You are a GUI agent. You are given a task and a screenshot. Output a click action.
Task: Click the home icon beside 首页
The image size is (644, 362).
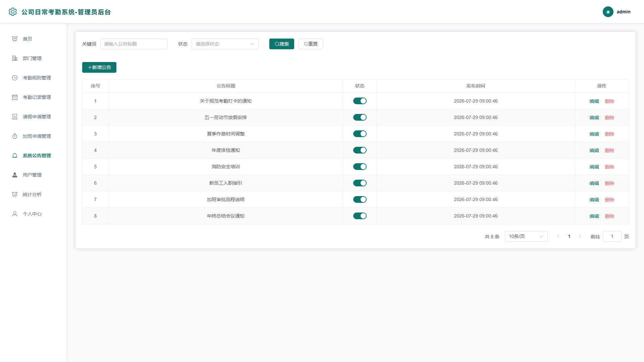pyautogui.click(x=15, y=39)
